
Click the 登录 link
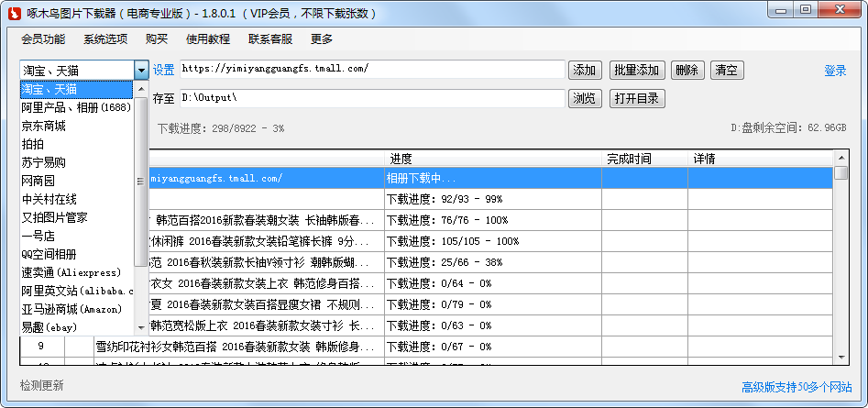click(835, 71)
